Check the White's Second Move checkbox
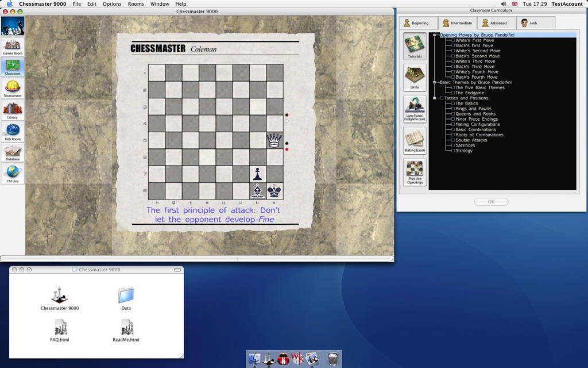The width and height of the screenshot is (588, 368). 453,51
